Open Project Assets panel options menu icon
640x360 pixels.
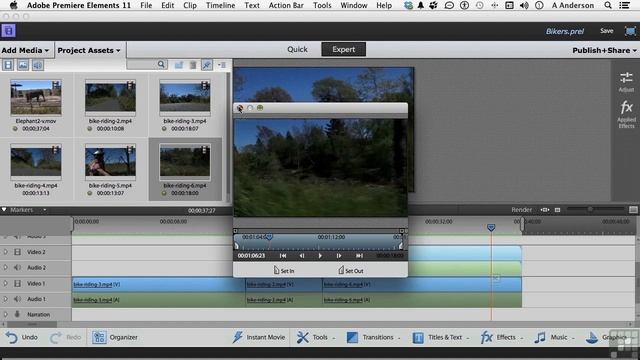(222, 65)
